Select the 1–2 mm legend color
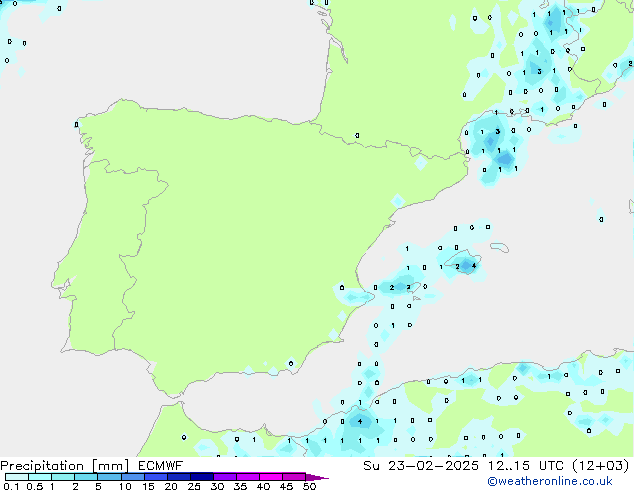The image size is (634, 490). pos(63,477)
